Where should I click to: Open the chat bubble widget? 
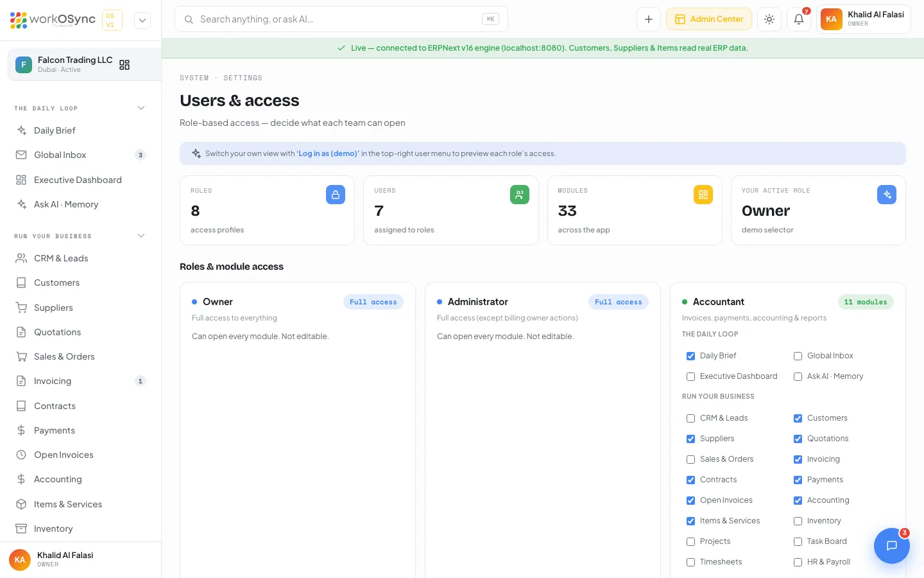click(892, 546)
